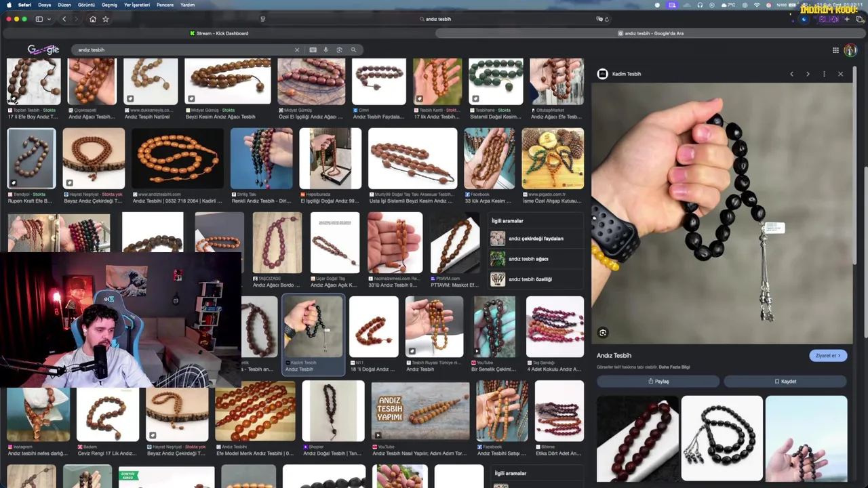This screenshot has height=488, width=868.
Task: Open black tesbih on white related thumbnail
Action: point(722,439)
